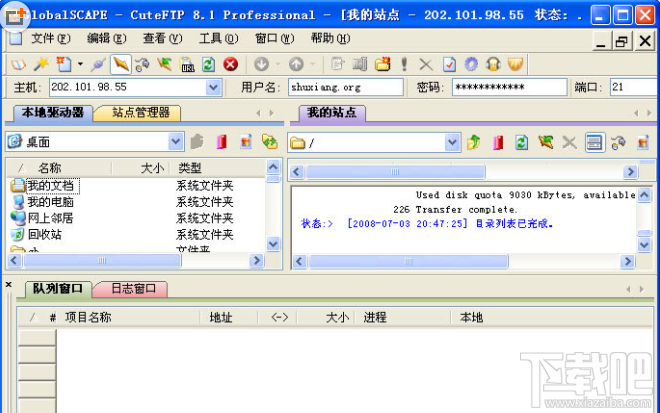This screenshot has width=660, height=413.
Task: Expand the New icon dropdown arrow
Action: [80, 64]
